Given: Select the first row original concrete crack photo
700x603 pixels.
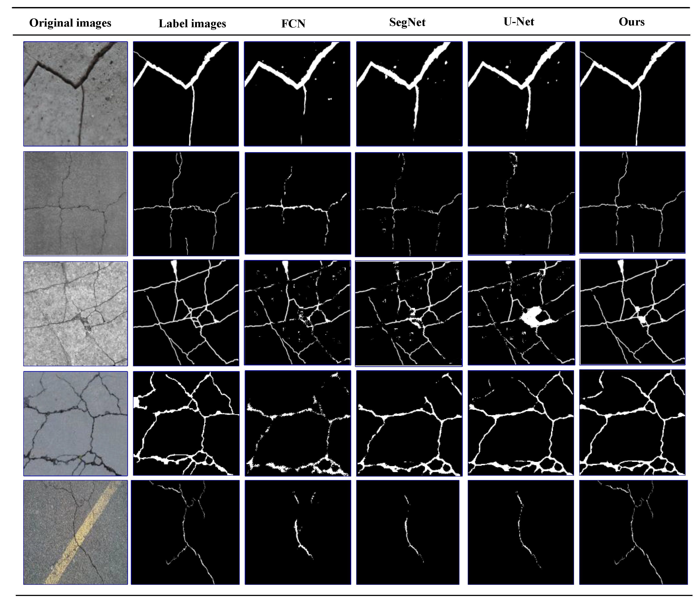Looking at the screenshot, I should click(x=76, y=94).
